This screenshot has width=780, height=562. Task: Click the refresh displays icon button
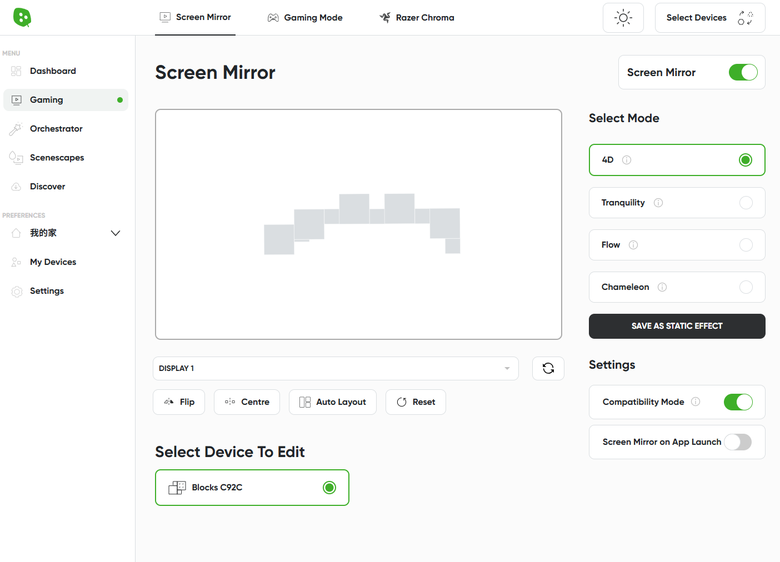point(548,368)
